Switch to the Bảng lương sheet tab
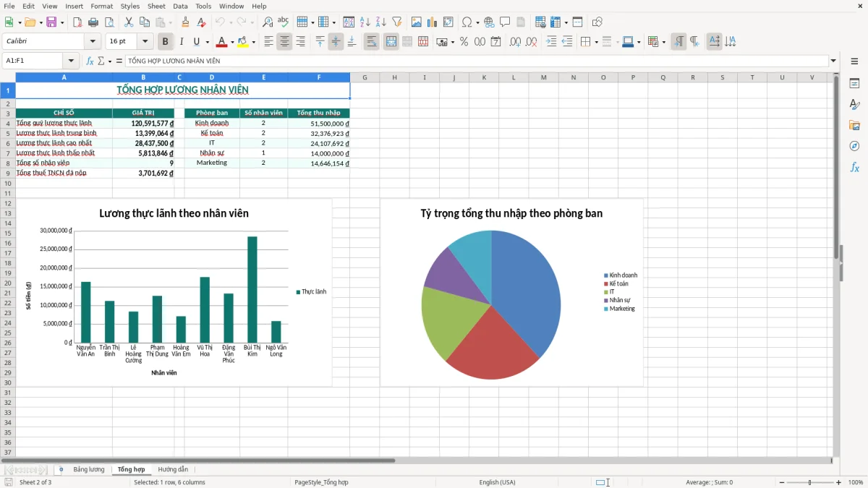This screenshot has height=488, width=868. pyautogui.click(x=88, y=470)
